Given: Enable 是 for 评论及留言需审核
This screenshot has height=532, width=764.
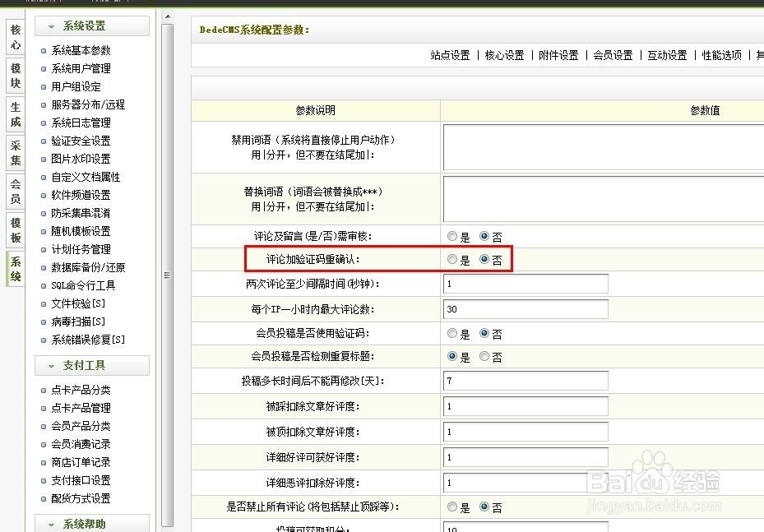Looking at the screenshot, I should 452,236.
